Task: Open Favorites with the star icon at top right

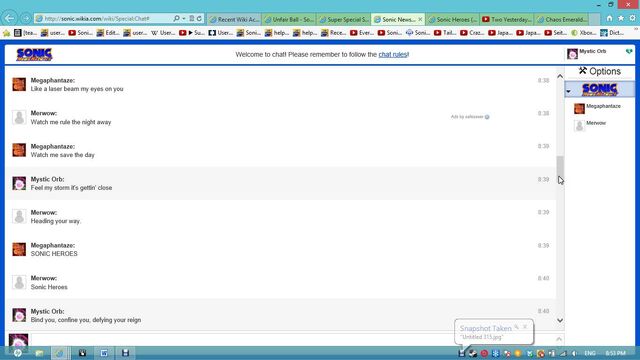Action: [621, 18]
